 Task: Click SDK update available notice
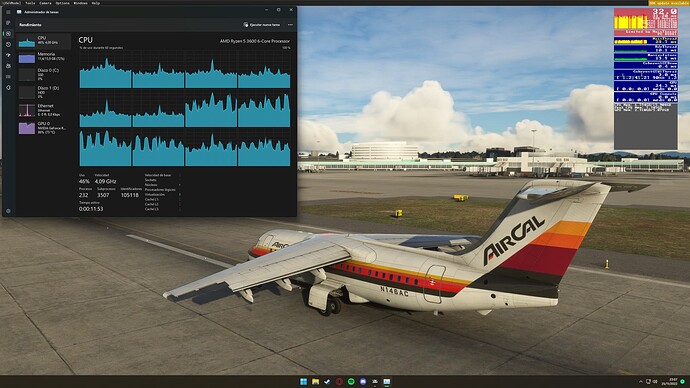pos(669,3)
